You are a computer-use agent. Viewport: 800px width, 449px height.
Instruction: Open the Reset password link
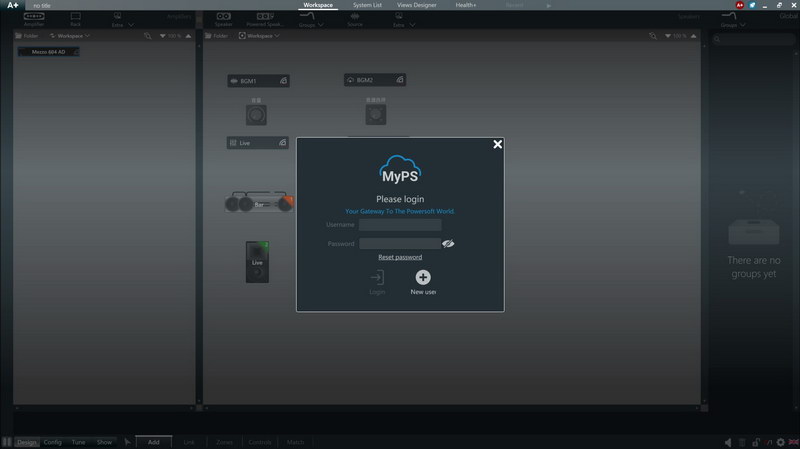pos(400,257)
